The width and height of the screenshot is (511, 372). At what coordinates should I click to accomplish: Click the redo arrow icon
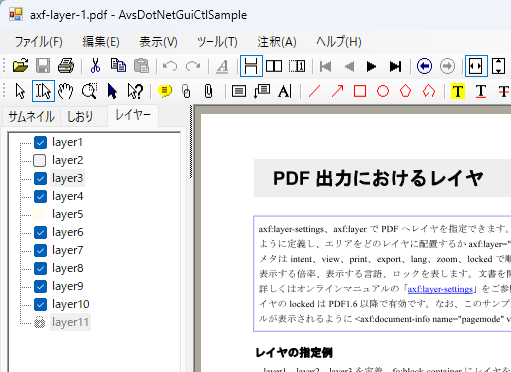point(193,66)
